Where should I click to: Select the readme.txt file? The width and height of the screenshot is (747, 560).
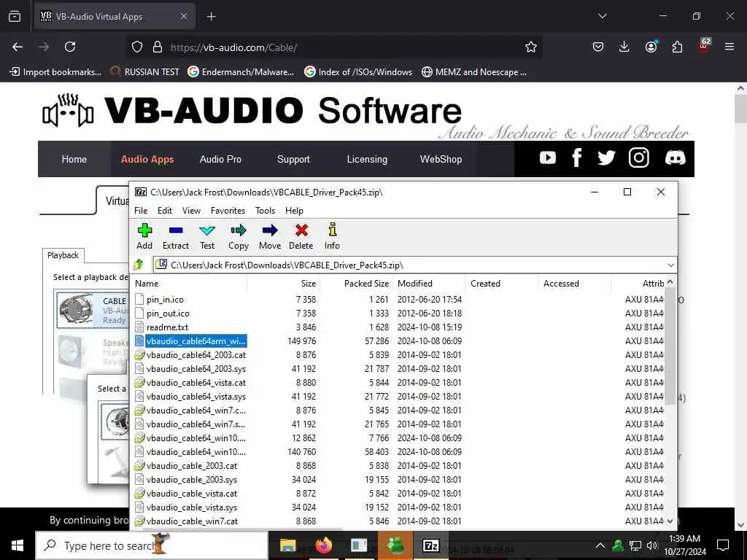tap(167, 327)
